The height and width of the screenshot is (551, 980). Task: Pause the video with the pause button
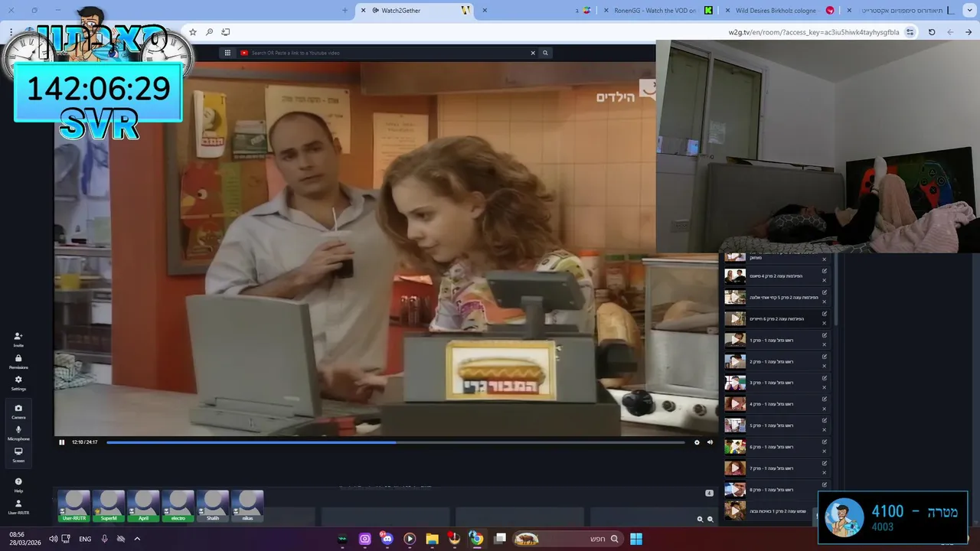click(x=62, y=442)
